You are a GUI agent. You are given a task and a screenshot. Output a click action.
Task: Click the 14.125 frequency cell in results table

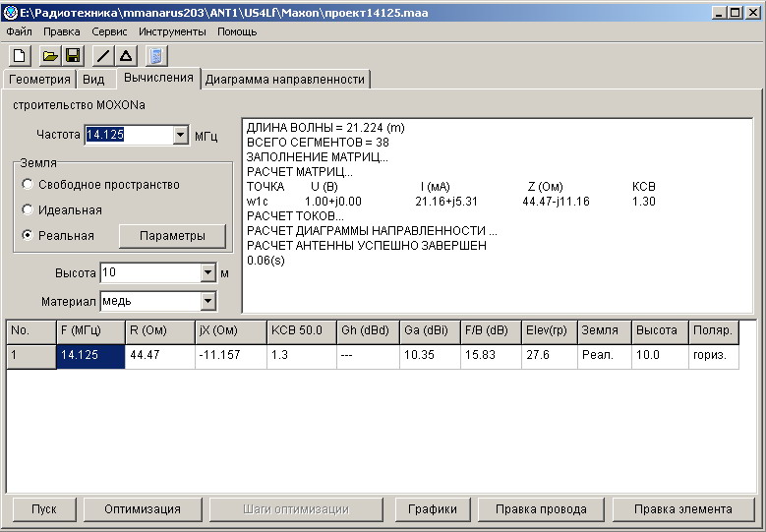90,355
